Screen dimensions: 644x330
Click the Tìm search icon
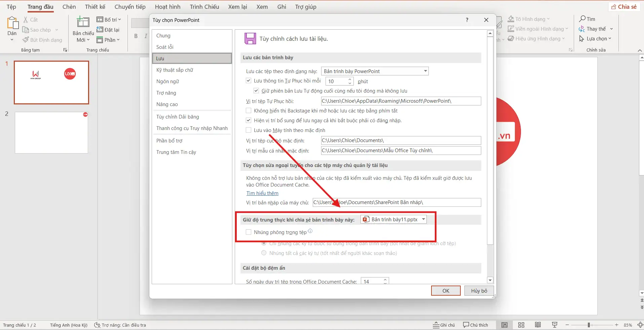tap(582, 19)
